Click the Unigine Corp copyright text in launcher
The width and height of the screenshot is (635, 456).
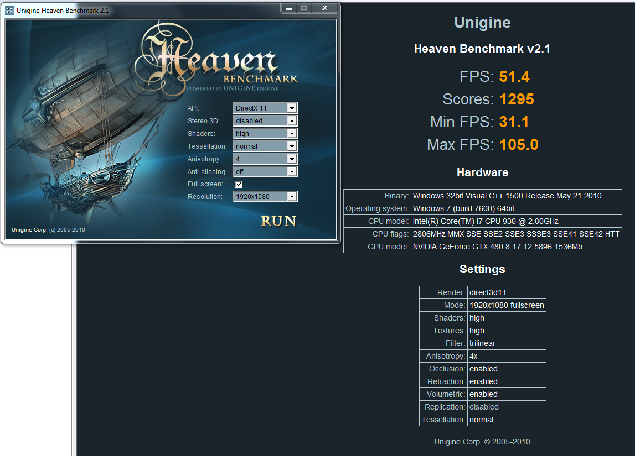point(48,230)
